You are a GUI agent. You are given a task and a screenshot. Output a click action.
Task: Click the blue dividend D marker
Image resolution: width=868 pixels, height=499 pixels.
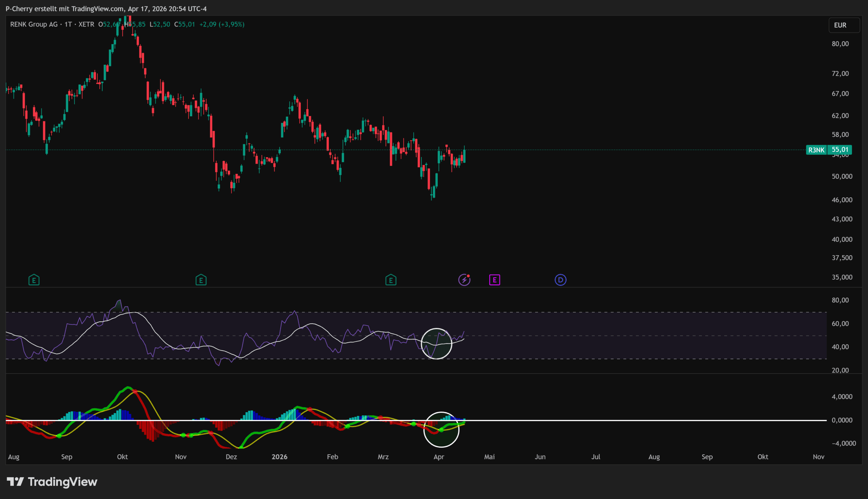coord(560,280)
